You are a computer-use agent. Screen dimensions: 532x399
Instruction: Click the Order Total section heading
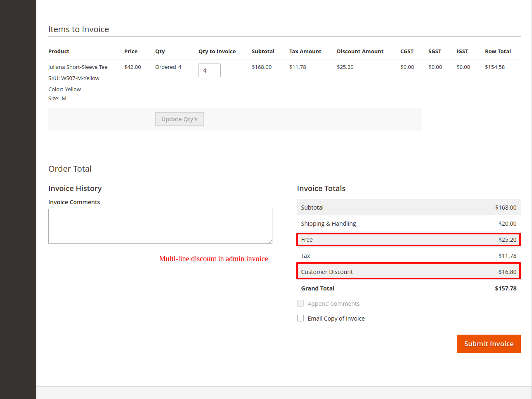(x=70, y=169)
